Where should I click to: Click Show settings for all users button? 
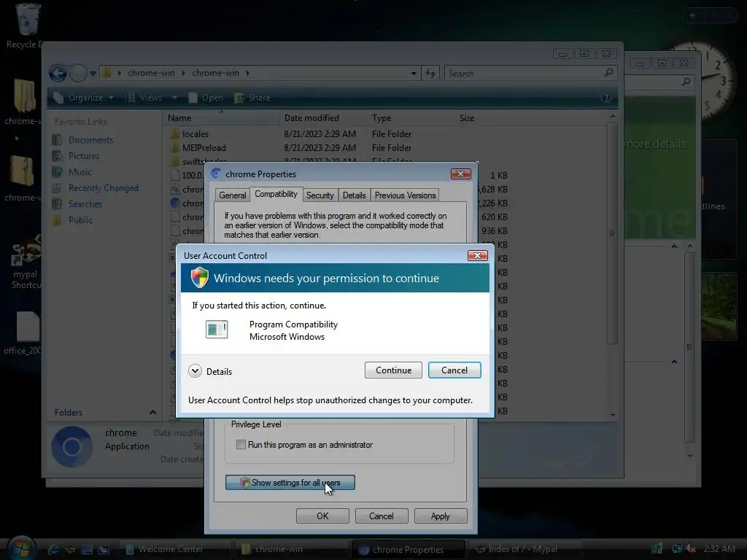pyautogui.click(x=290, y=483)
